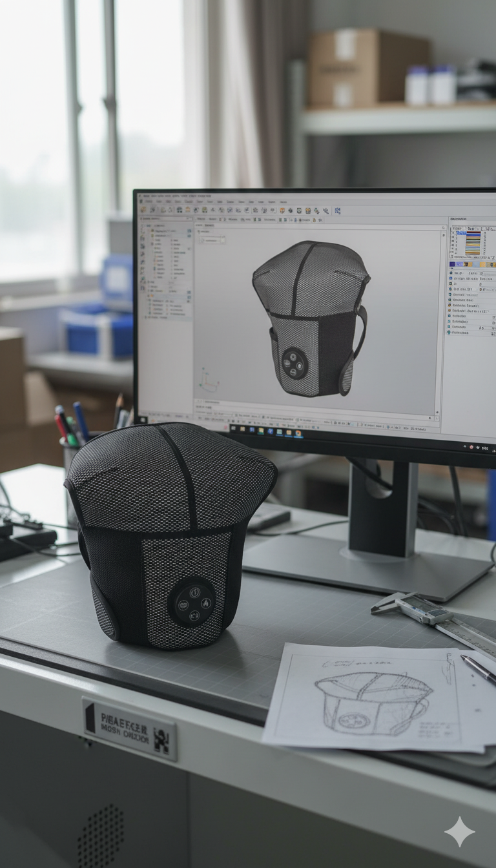Expand the bottom root node of the model tree

147,316
